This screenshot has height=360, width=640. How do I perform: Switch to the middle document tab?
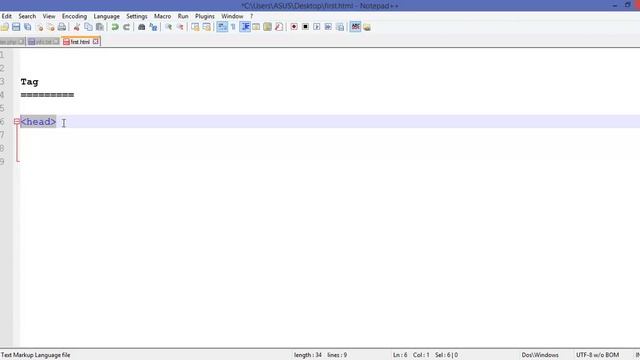(x=44, y=42)
